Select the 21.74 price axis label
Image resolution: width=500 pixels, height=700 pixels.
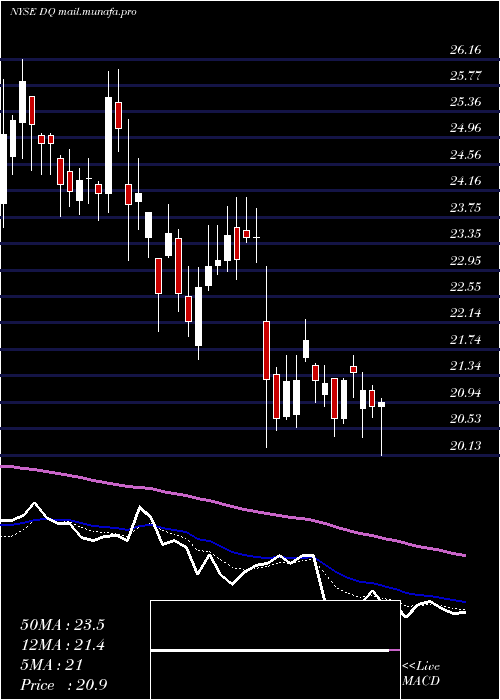466,340
